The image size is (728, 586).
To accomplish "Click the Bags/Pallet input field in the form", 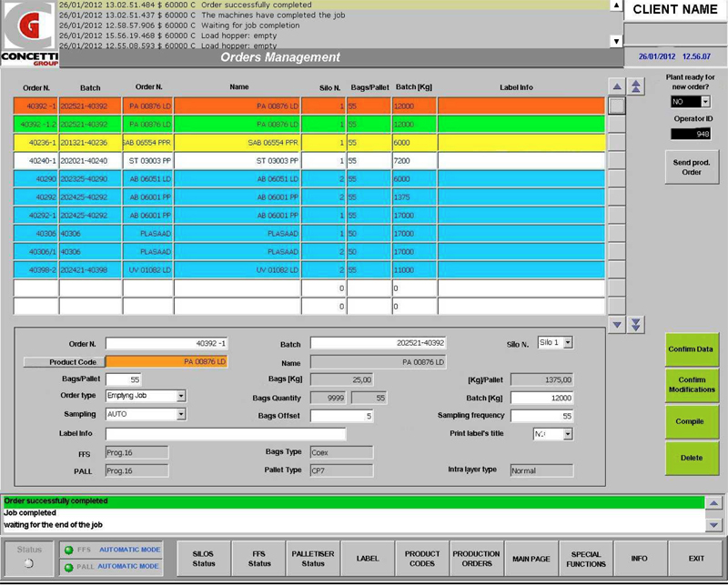I will point(124,379).
